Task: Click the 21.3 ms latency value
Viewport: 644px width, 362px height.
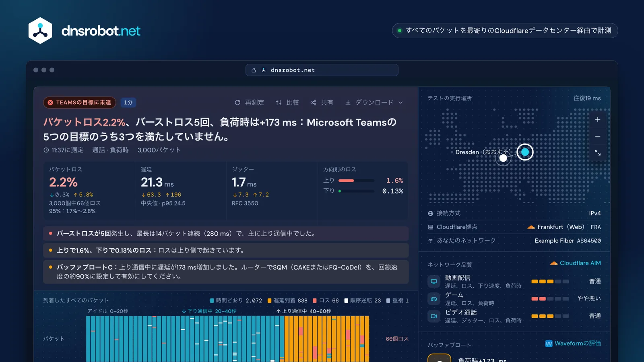Action: pos(157,182)
